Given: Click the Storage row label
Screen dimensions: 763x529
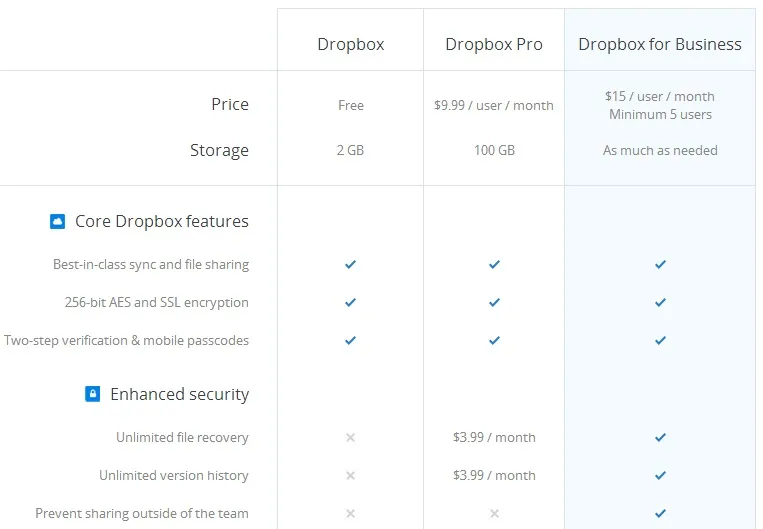Looking at the screenshot, I should pyautogui.click(x=219, y=150).
